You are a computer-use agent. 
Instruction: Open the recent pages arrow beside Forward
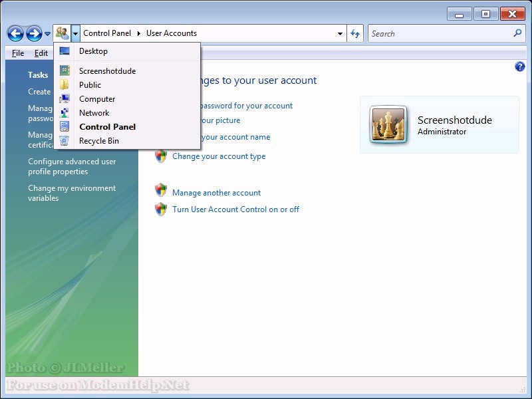[47, 34]
